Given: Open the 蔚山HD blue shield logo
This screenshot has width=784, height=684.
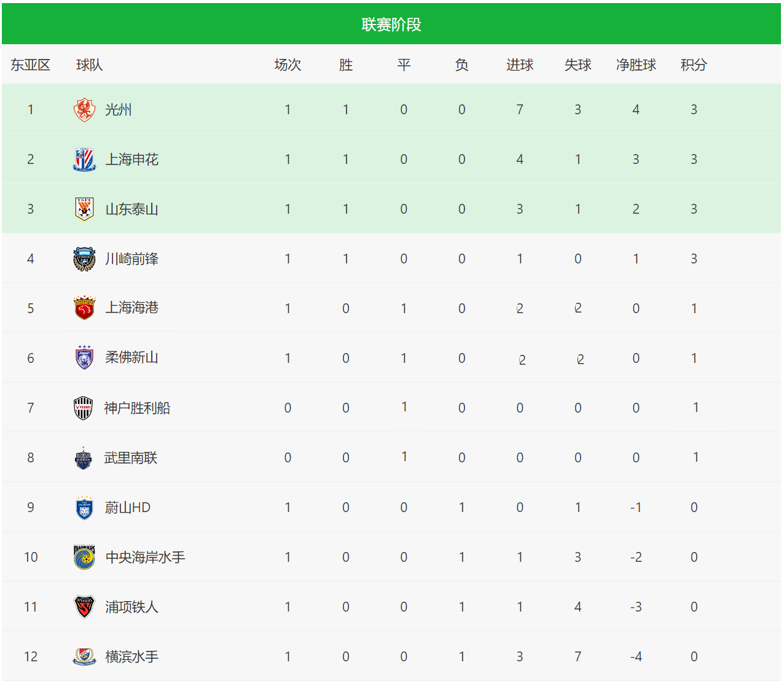Looking at the screenshot, I should click(x=84, y=508).
